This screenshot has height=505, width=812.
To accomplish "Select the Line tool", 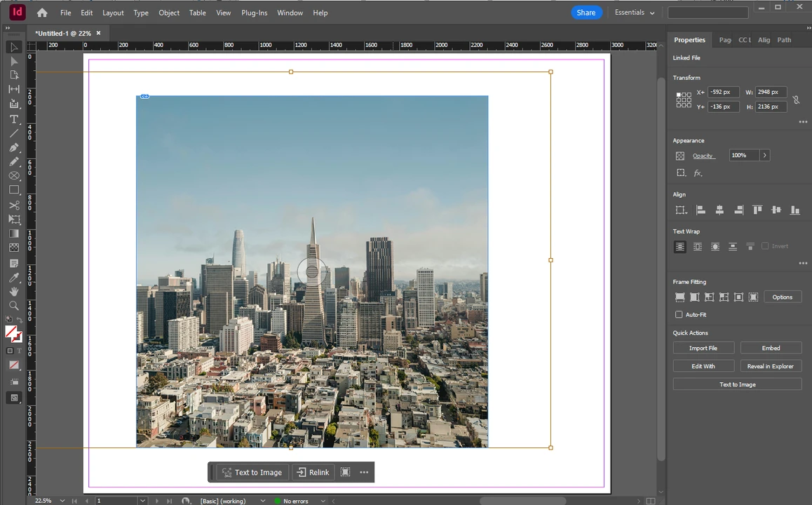I will point(14,133).
